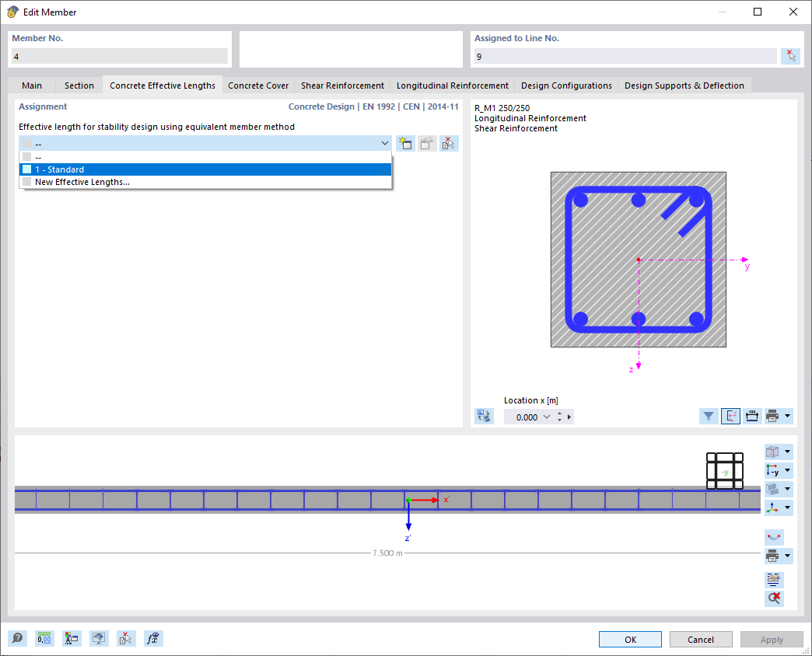This screenshot has width=812, height=656.
Task: Open the Concrete Cover tab
Action: tap(258, 85)
